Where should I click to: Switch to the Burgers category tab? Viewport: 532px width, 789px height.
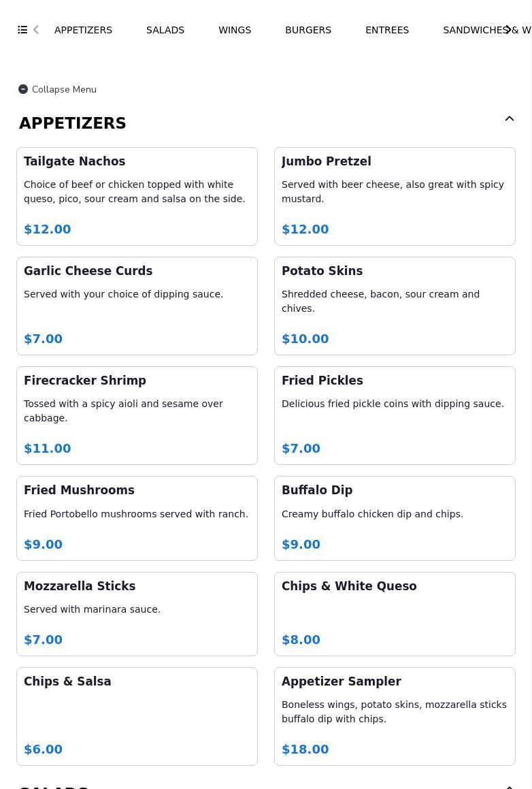tap(308, 30)
